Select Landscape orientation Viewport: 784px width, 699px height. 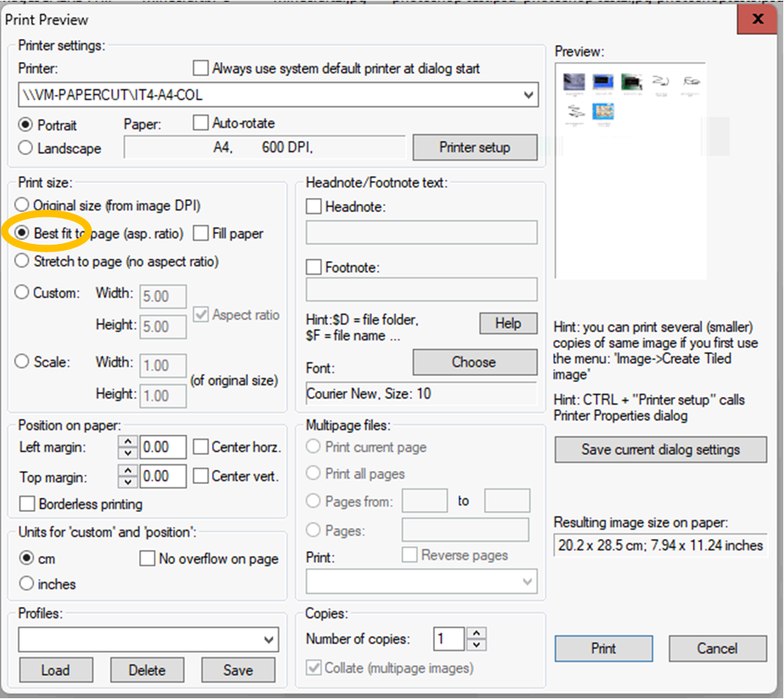coord(26,148)
